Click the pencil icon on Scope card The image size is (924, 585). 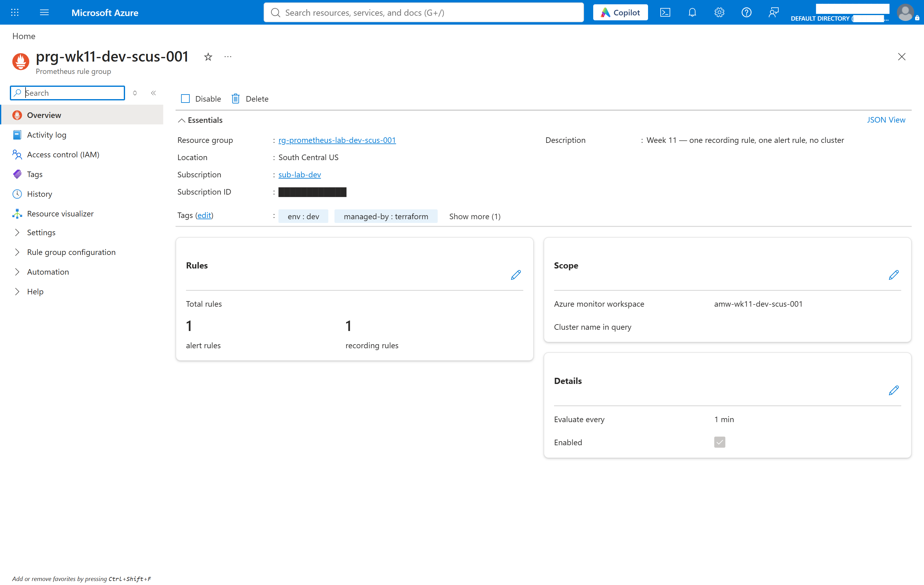[x=893, y=275]
